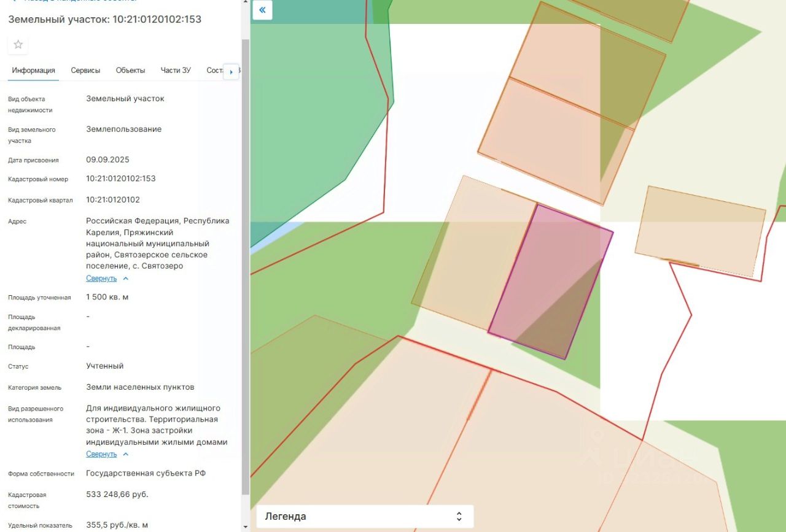Expand the Легенда dropdown
Viewport: 786px width, 532px height.
tap(365, 516)
